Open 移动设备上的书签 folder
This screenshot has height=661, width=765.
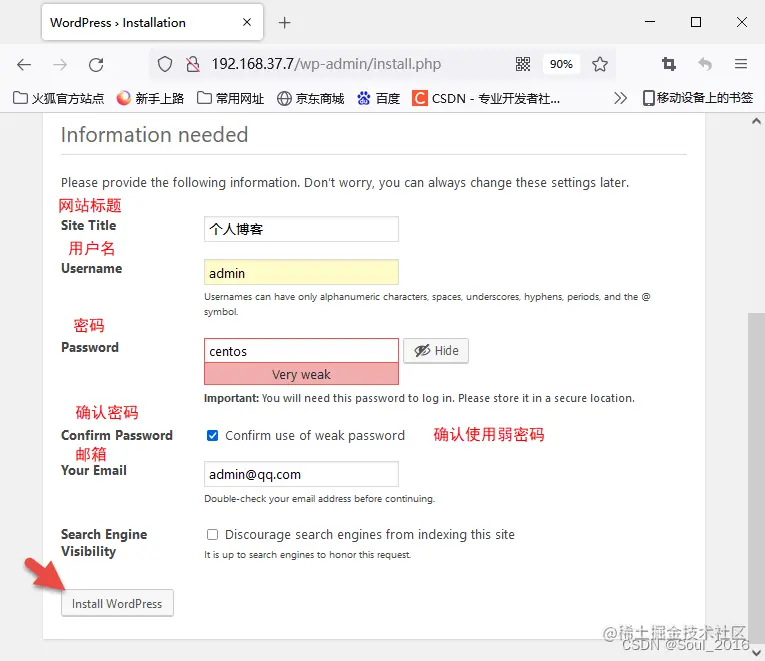(x=698, y=98)
